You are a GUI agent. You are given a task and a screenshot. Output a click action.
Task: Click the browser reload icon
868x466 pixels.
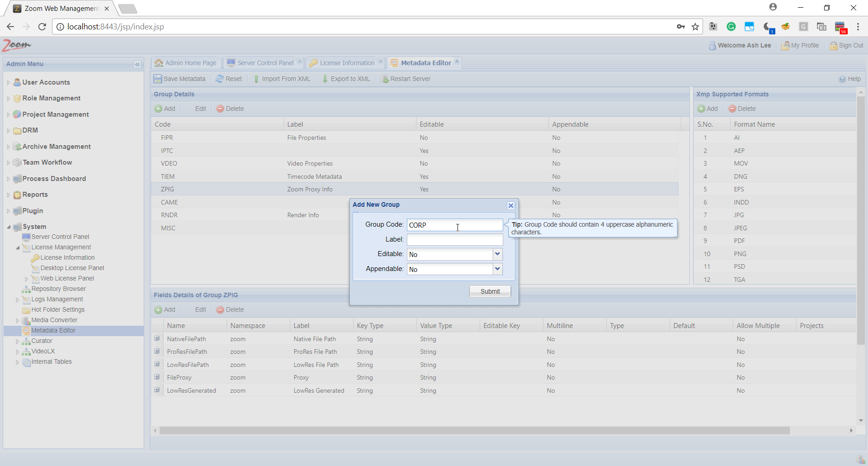42,27
